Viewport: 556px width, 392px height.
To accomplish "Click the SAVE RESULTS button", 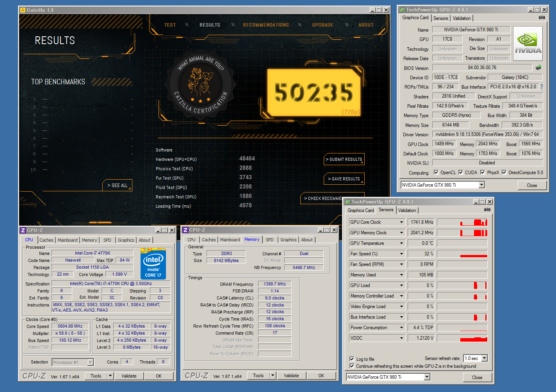I will [x=344, y=179].
